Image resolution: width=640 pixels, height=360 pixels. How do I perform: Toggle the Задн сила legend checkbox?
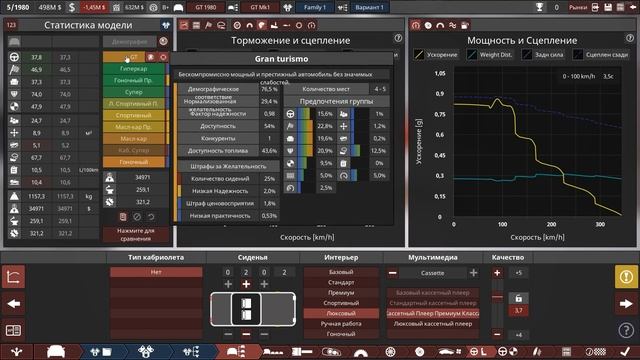point(527,54)
